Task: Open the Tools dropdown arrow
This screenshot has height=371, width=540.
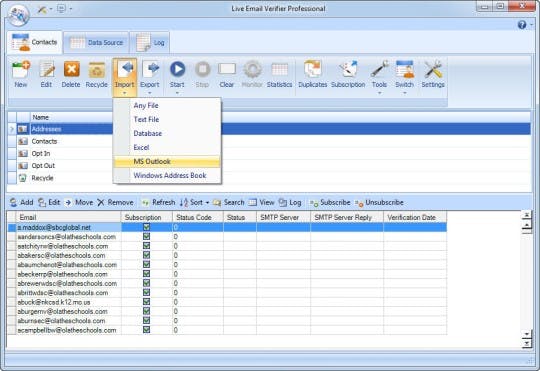Action: coord(380,93)
